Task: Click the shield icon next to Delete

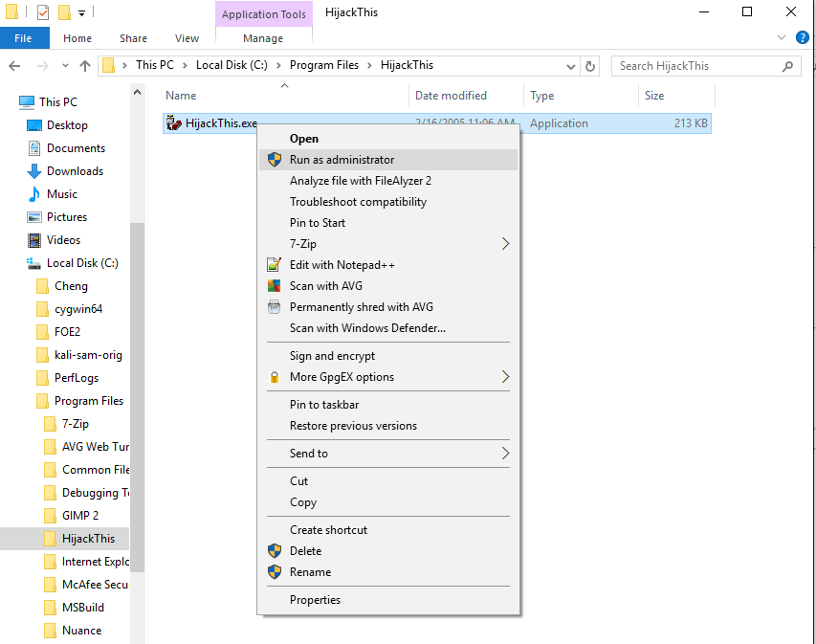Action: [x=274, y=551]
